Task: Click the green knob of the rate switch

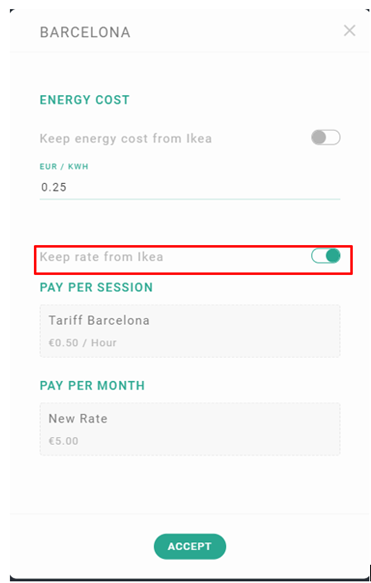Action: 333,256
